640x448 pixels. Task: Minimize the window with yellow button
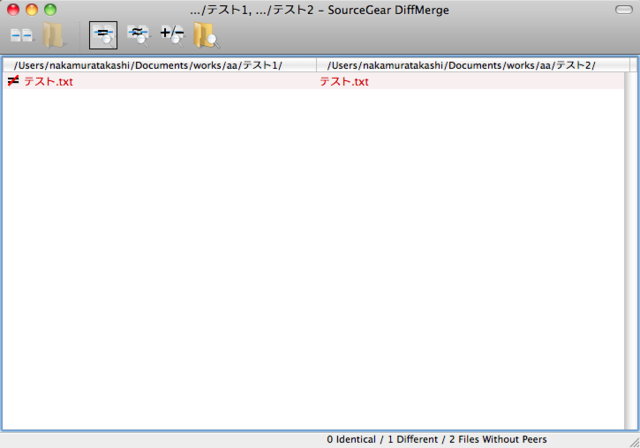[31, 10]
